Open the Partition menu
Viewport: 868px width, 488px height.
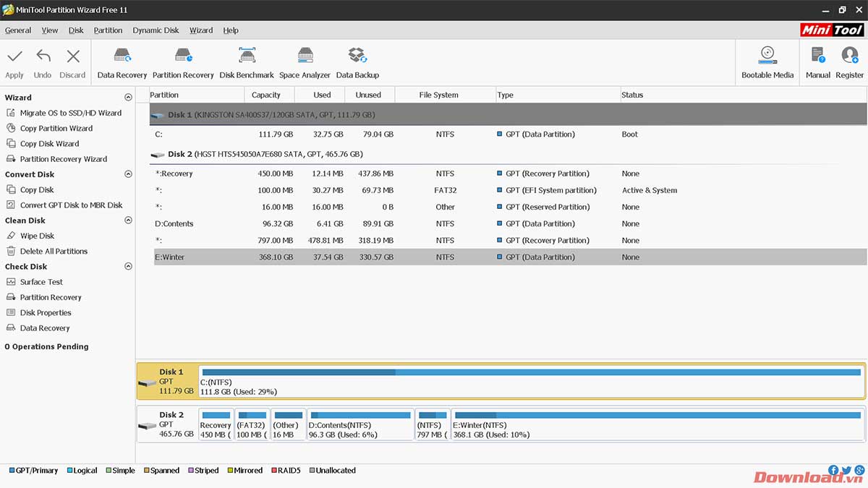click(x=108, y=30)
